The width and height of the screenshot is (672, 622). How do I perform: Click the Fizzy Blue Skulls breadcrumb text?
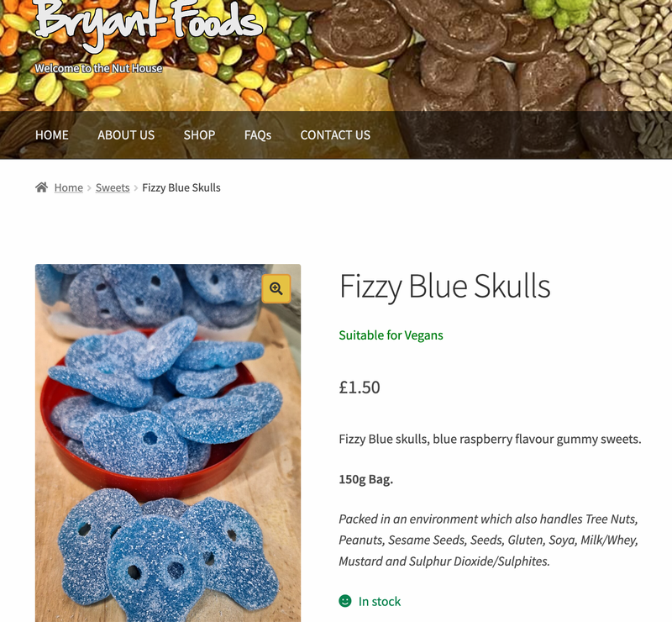tap(181, 188)
